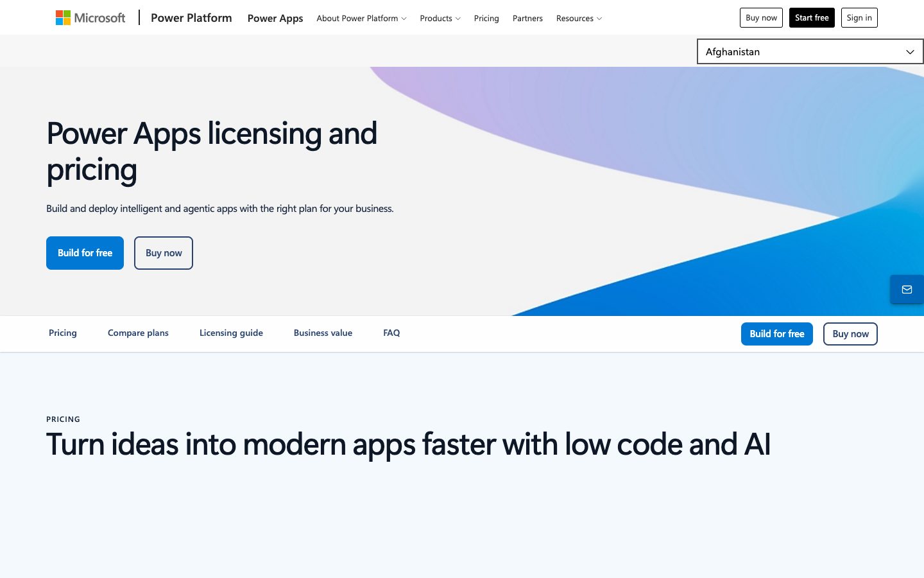Open the Afghanistan country selector

810,52
